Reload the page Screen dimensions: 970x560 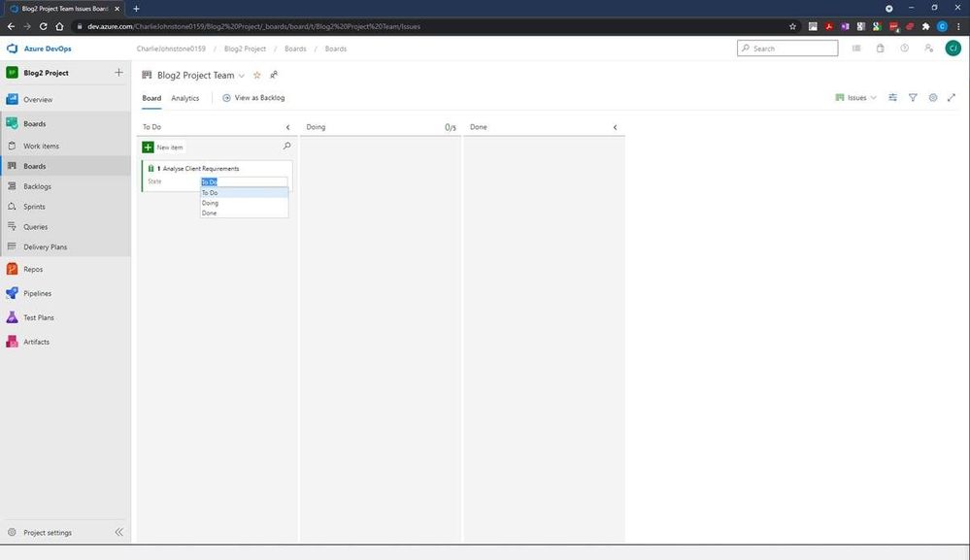tap(44, 26)
